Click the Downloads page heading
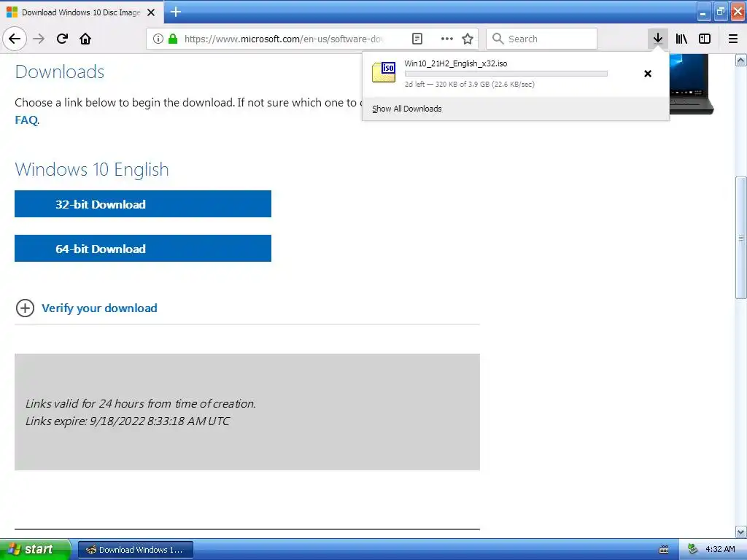This screenshot has width=747, height=560. (x=60, y=72)
